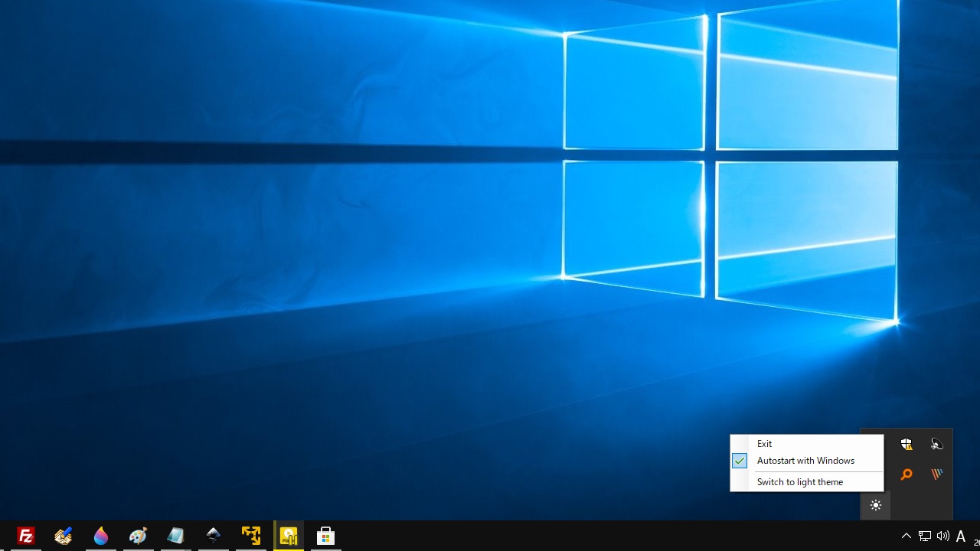This screenshot has width=980, height=551.
Task: Open the yellow arrows app on taskbar
Action: click(250, 536)
